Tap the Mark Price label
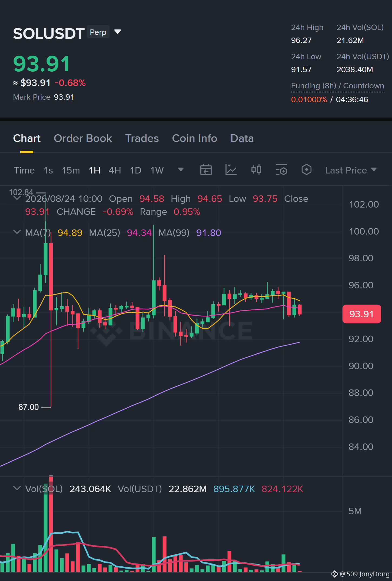The height and width of the screenshot is (581, 392). coord(32,97)
